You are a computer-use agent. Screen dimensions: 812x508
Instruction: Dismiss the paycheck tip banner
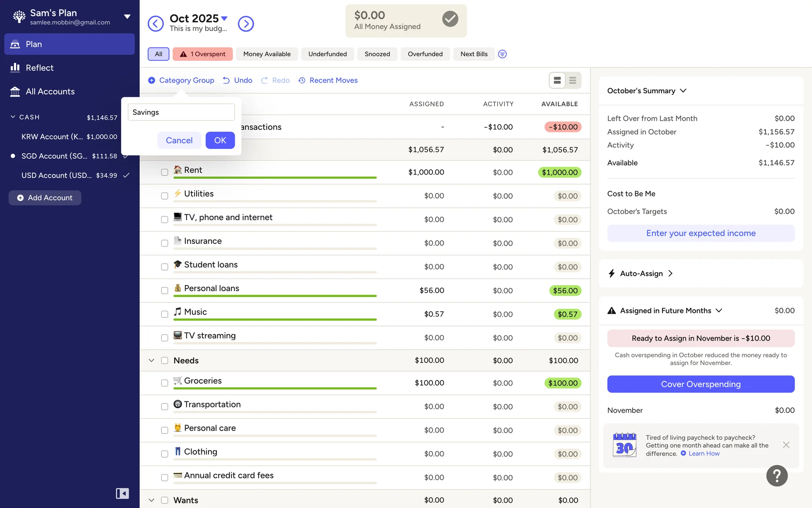point(786,445)
